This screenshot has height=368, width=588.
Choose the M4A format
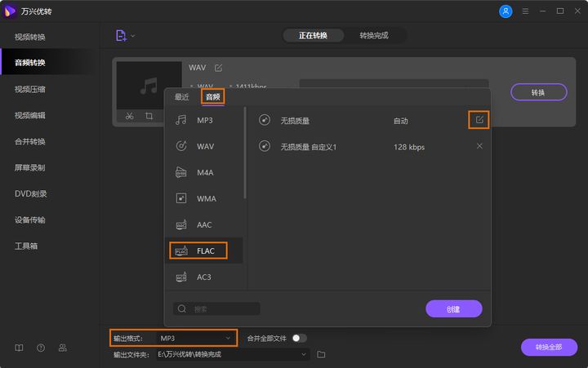point(204,172)
